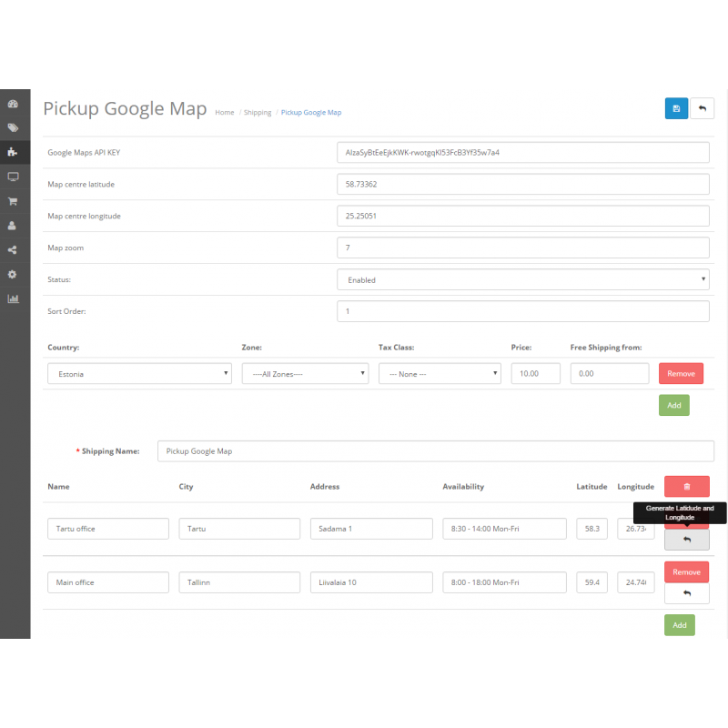The height and width of the screenshot is (728, 728).
Task: Open the Extensions puzzle icon
Action: 13,152
